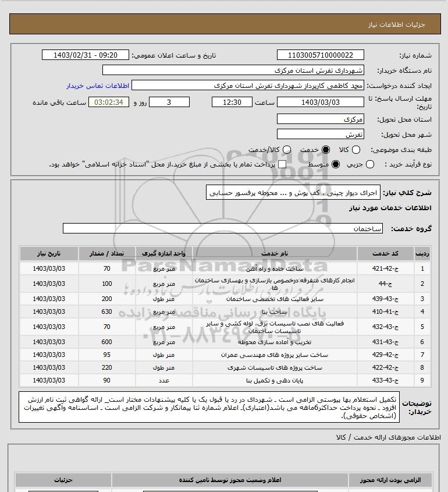Click service code ج-43-431
The width and height of the screenshot is (448, 492).
(x=385, y=342)
